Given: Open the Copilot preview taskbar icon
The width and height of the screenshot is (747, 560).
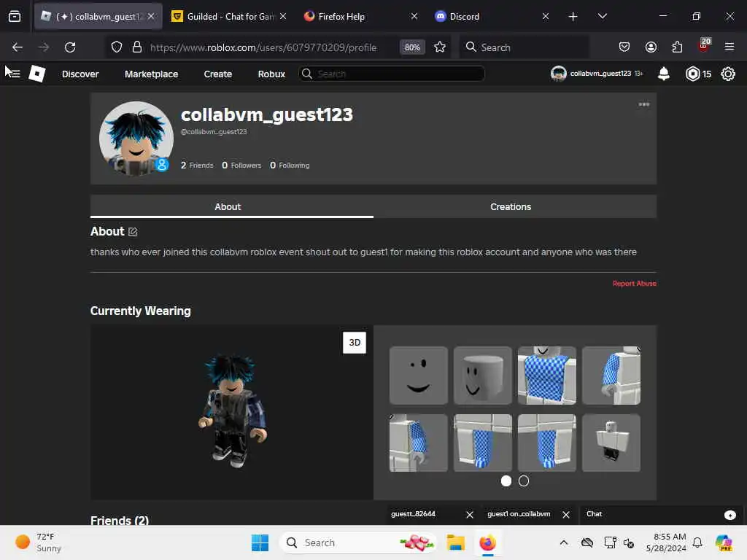Looking at the screenshot, I should (x=724, y=542).
